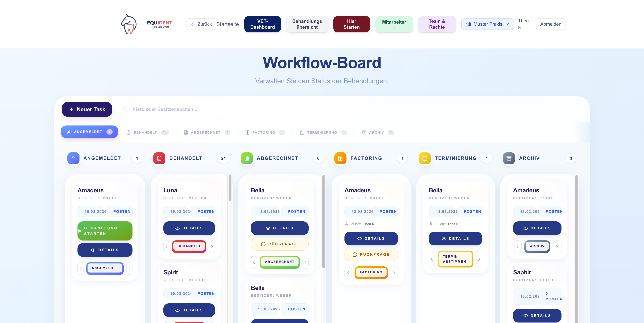
Task: Move Luna card to next status
Action: click(212, 247)
